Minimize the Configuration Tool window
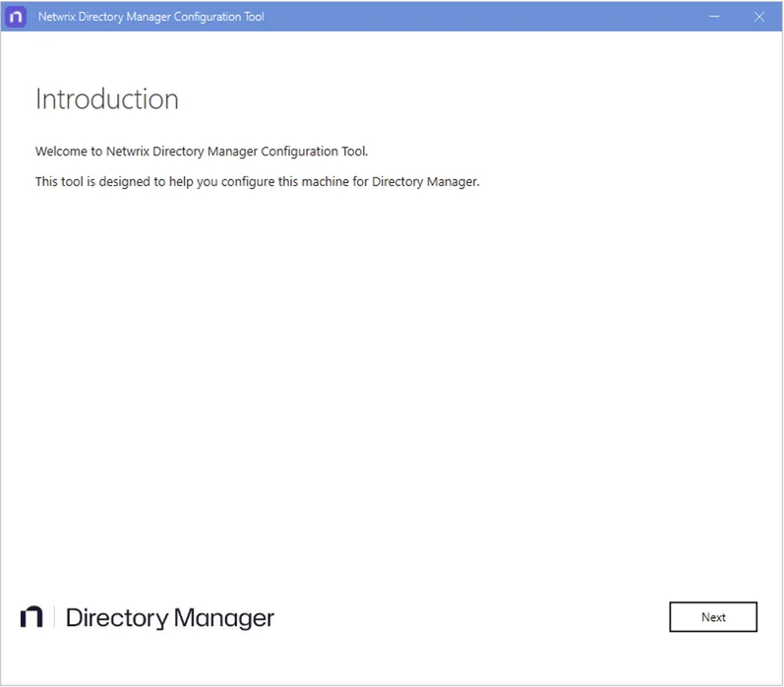Screen dimensions: 784x687 tap(714, 17)
